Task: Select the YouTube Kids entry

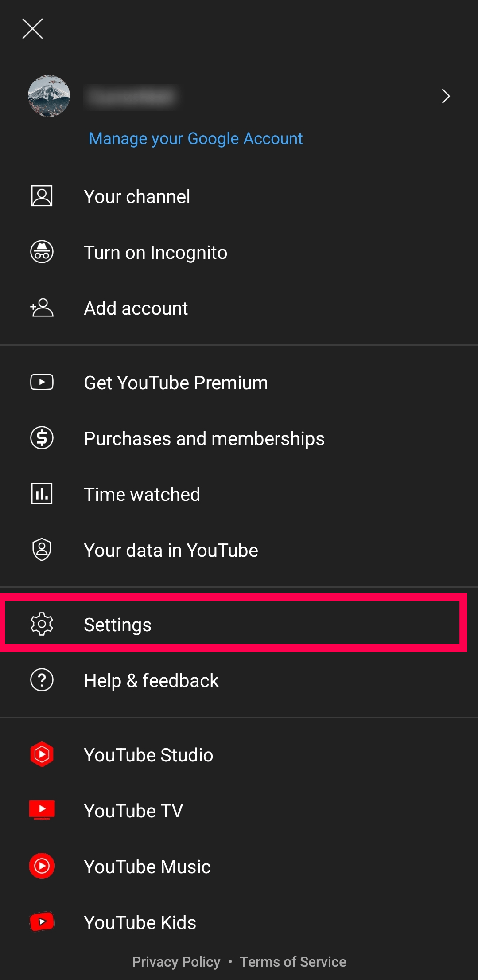Action: pyautogui.click(x=140, y=922)
